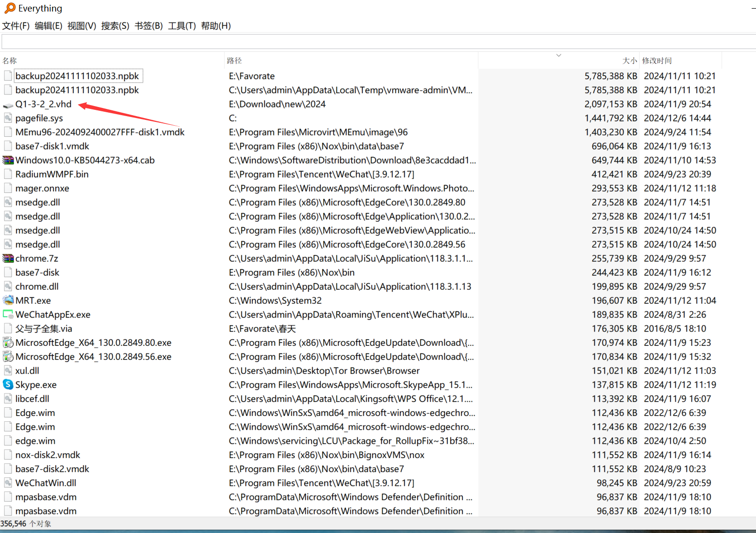Click the Everything search input box
The height and width of the screenshot is (533, 756).
tap(379, 41)
